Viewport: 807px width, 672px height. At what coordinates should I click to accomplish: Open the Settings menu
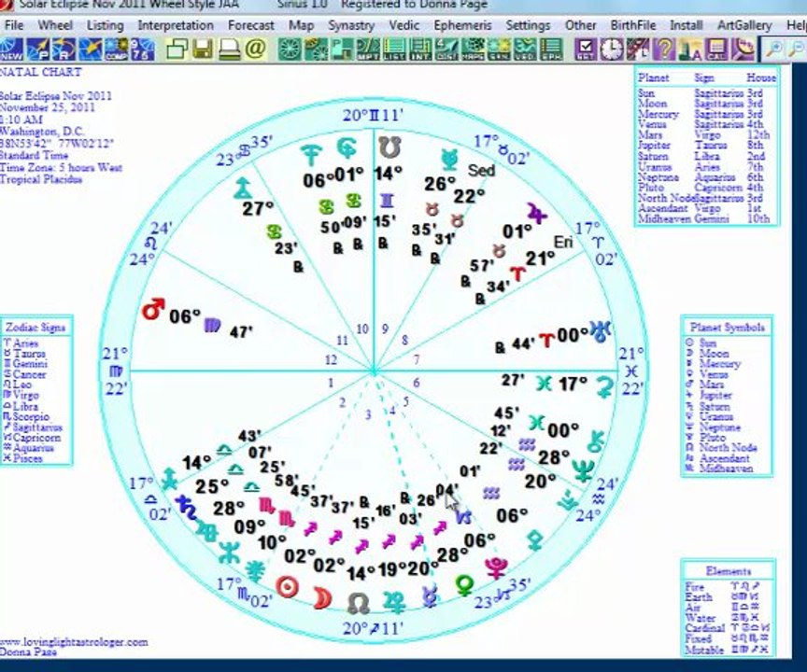click(x=528, y=25)
